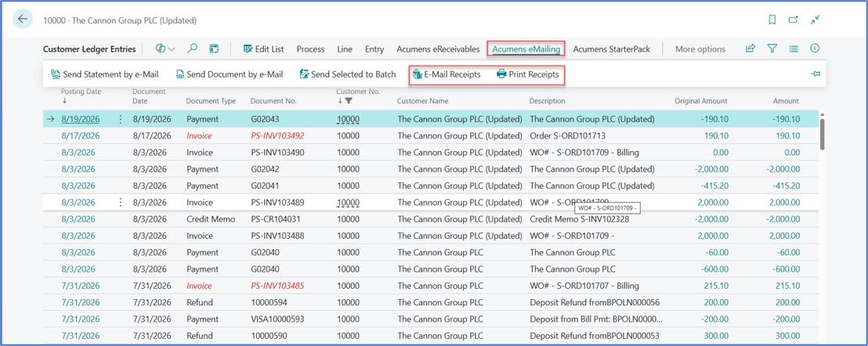This screenshot has width=868, height=346.
Task: Click original amount -190.10
Action: point(713,119)
